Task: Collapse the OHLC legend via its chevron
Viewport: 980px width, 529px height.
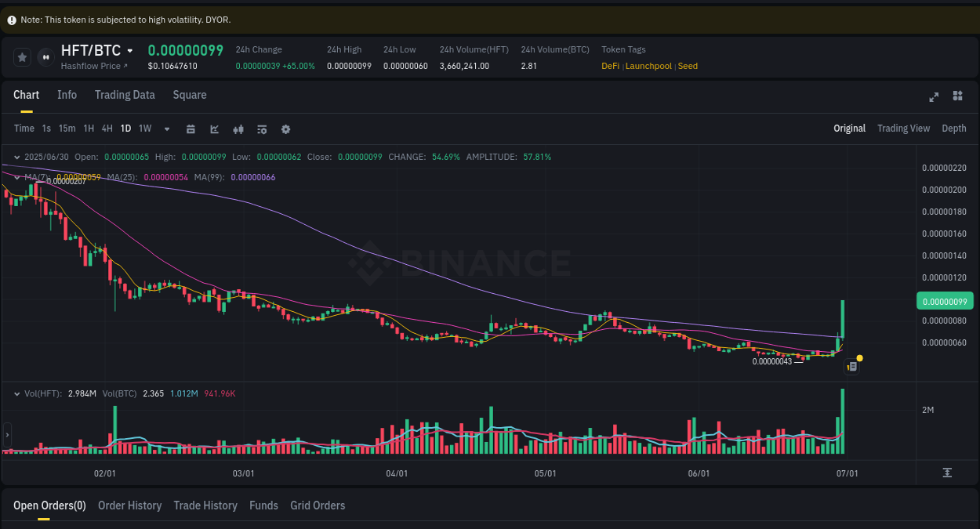Action: click(x=17, y=157)
